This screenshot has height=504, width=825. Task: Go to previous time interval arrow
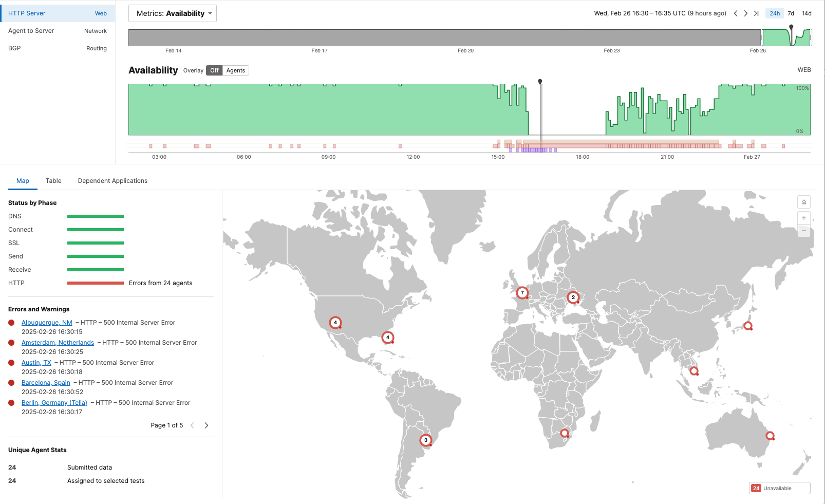click(x=736, y=13)
